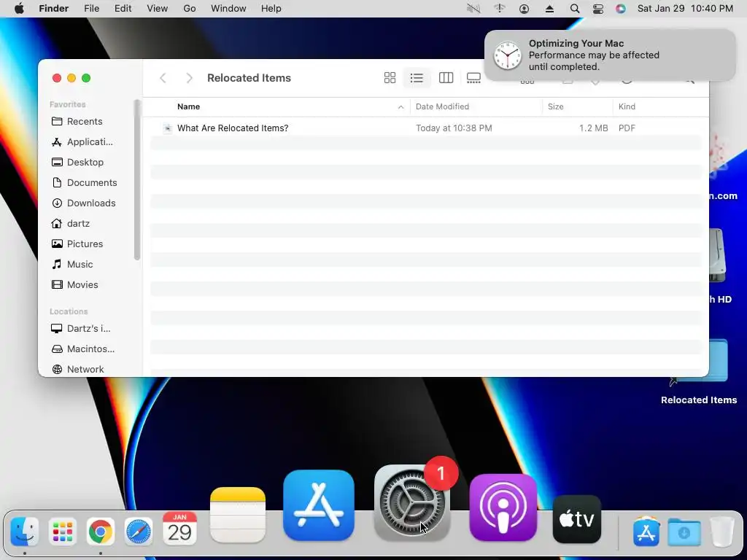Switch Finder to list view
This screenshot has width=747, height=560.
coord(417,77)
